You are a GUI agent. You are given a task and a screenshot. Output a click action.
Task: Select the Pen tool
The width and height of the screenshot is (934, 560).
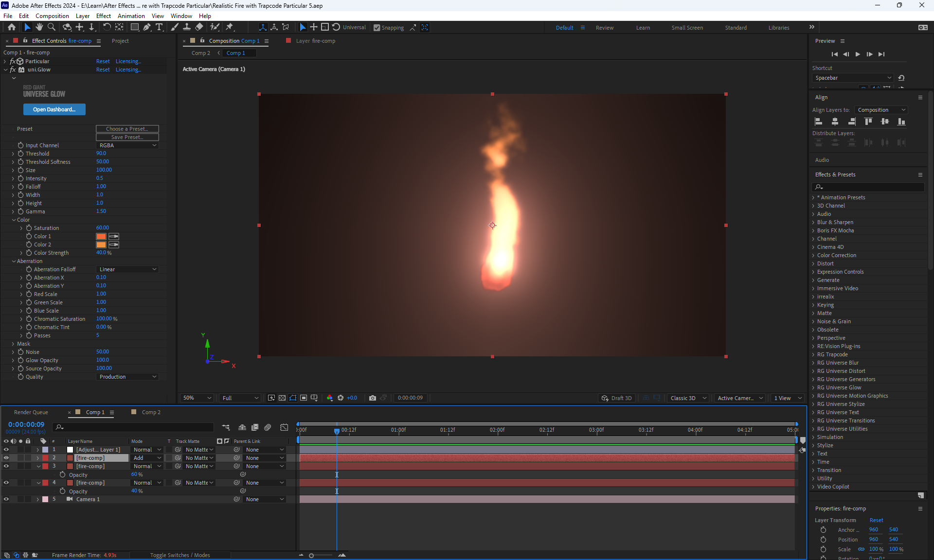(x=147, y=27)
